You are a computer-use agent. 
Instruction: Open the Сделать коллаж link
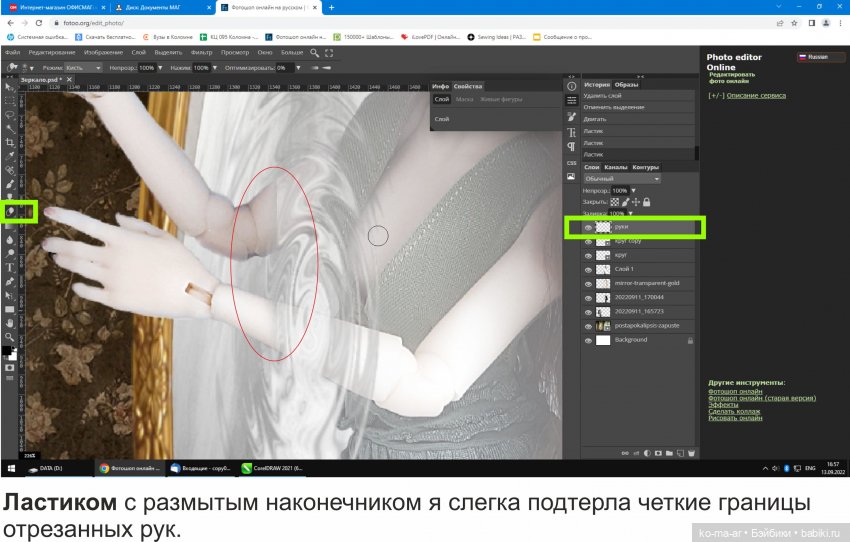734,411
